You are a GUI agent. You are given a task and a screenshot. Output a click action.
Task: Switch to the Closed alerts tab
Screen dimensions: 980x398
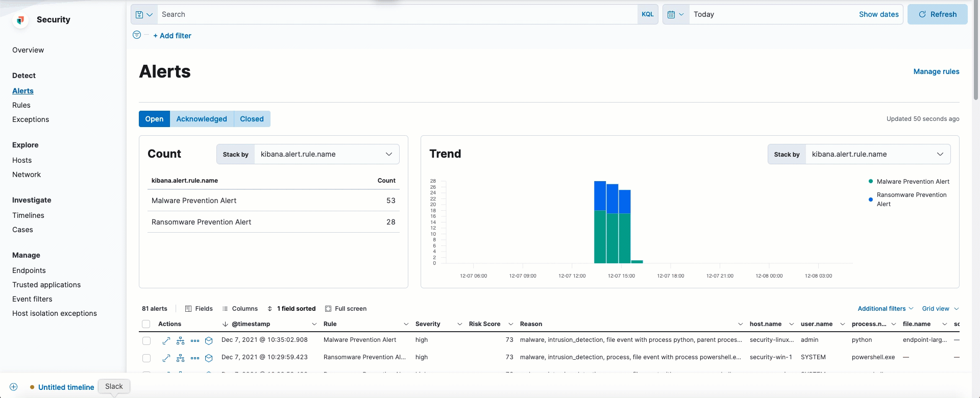(252, 119)
